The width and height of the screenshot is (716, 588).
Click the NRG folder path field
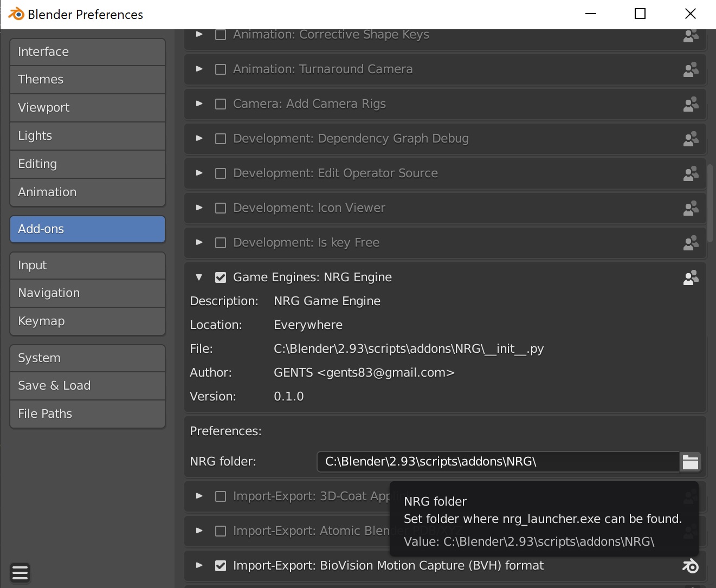(498, 462)
